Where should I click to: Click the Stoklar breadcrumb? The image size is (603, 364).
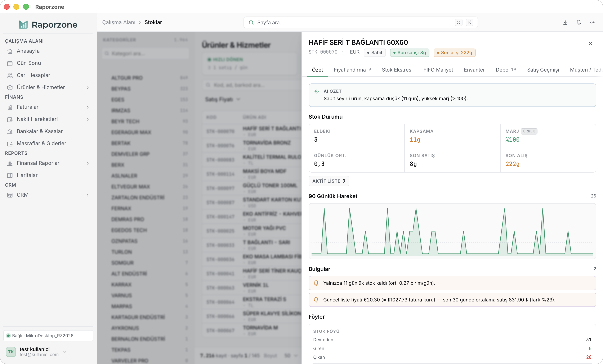pyautogui.click(x=153, y=23)
